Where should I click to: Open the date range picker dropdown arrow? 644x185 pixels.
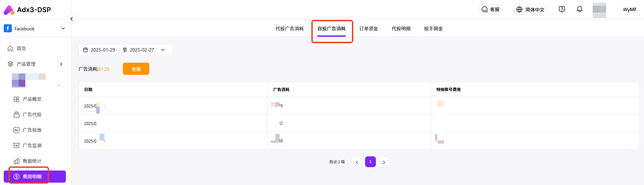click(x=163, y=50)
